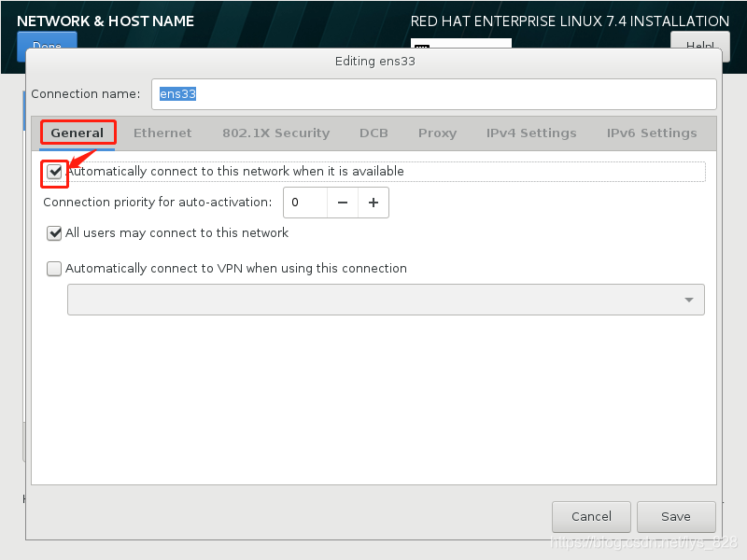
Task: Click the Connection name input field
Action: tap(434, 94)
